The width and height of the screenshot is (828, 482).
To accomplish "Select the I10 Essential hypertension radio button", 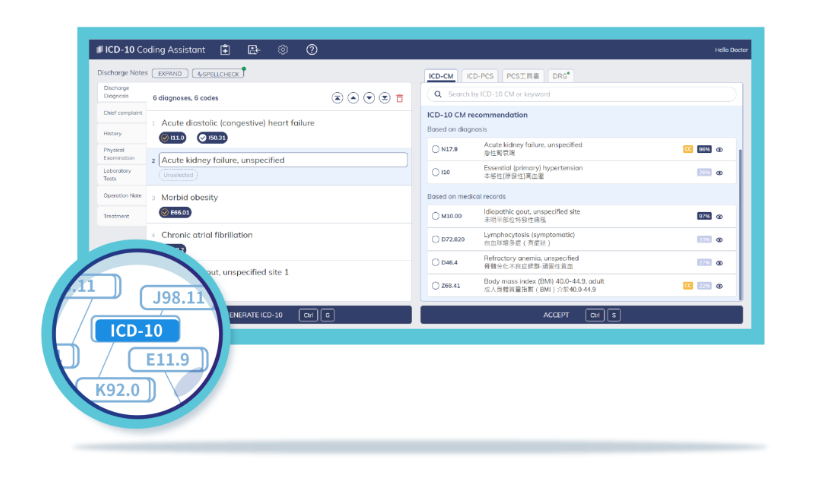I will click(x=436, y=172).
